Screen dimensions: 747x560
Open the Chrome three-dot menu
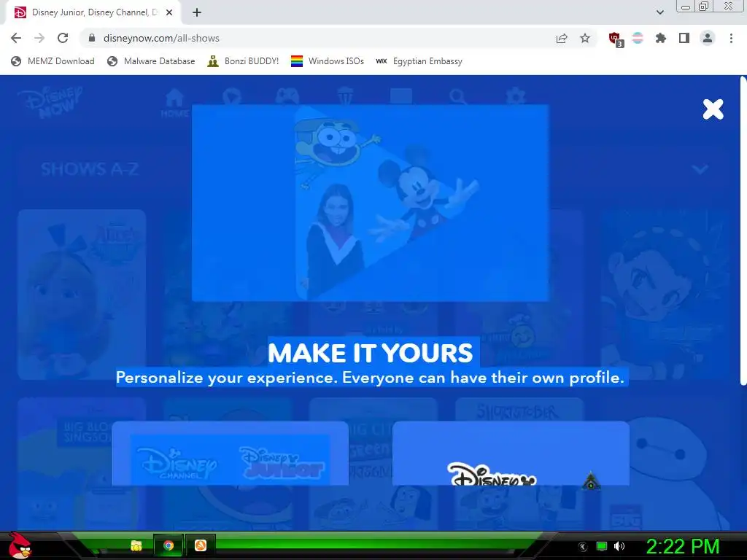coord(731,38)
